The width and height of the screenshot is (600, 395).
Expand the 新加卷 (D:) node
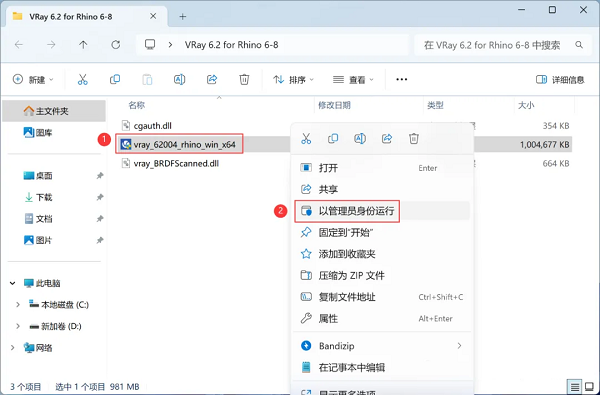pyautogui.click(x=18, y=326)
